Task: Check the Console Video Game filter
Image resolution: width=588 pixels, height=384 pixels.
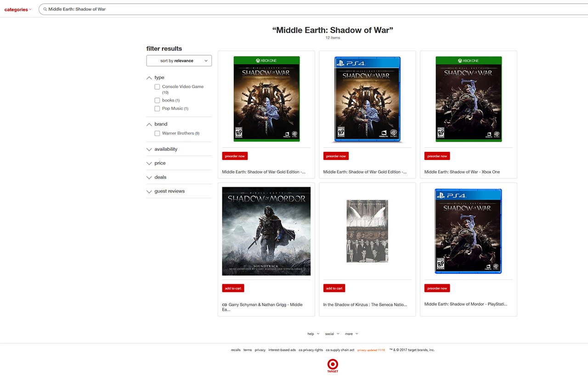Action: 157,87
